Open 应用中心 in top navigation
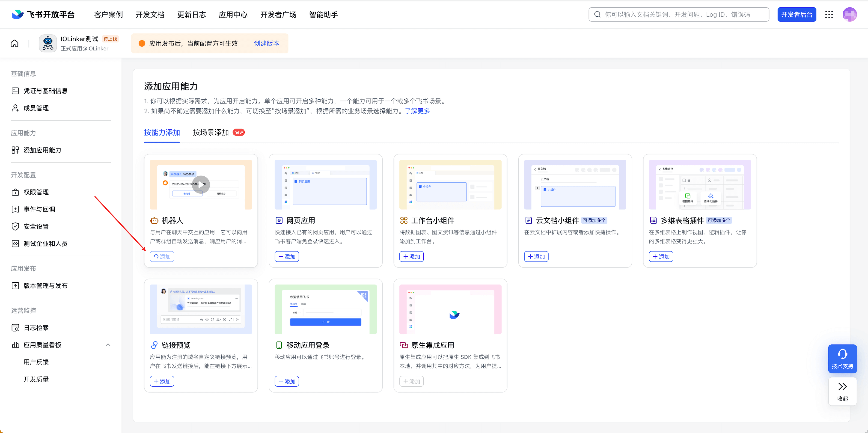Screen dimensions: 868x433 click(x=233, y=15)
